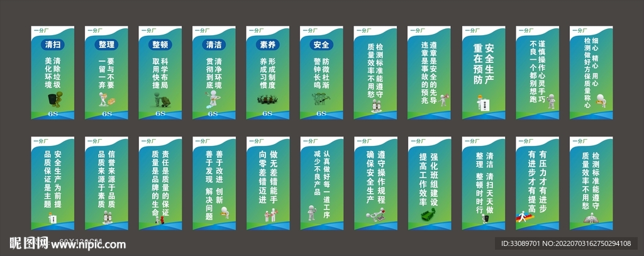
Task: Click the two figures on 信誉来源于品质 poster
Action: coord(106,218)
